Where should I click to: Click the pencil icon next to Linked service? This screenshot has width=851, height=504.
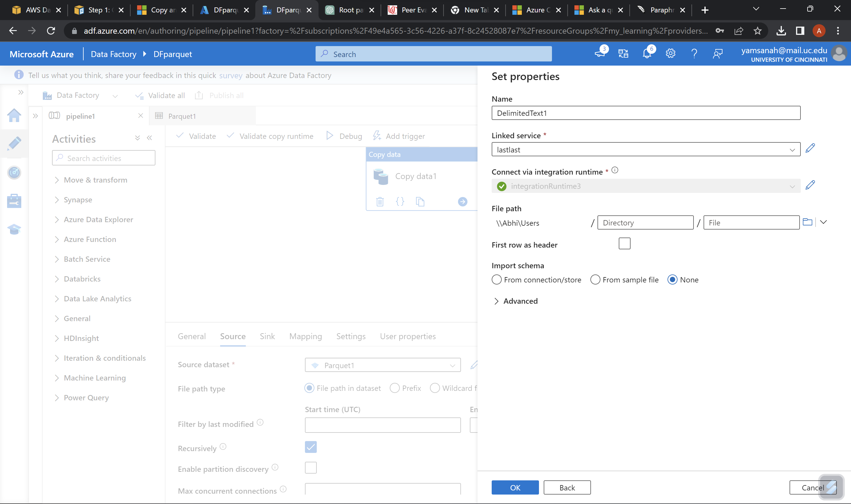[x=810, y=148]
